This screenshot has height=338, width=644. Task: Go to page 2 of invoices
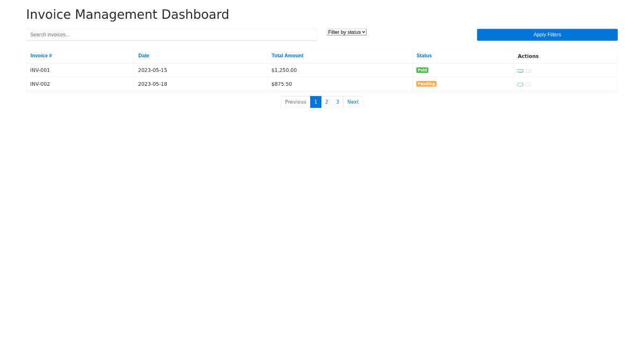click(326, 101)
